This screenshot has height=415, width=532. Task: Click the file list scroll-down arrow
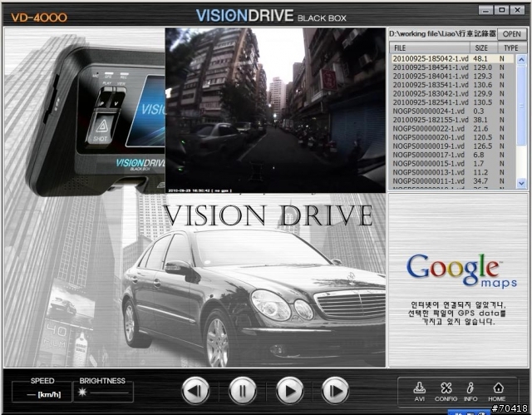(x=521, y=183)
